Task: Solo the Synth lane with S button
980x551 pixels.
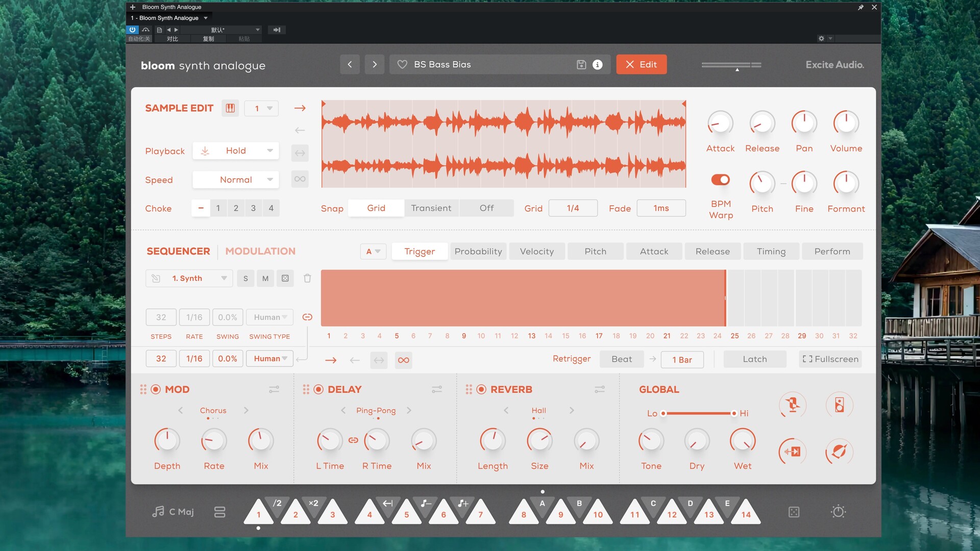Action: pos(246,278)
